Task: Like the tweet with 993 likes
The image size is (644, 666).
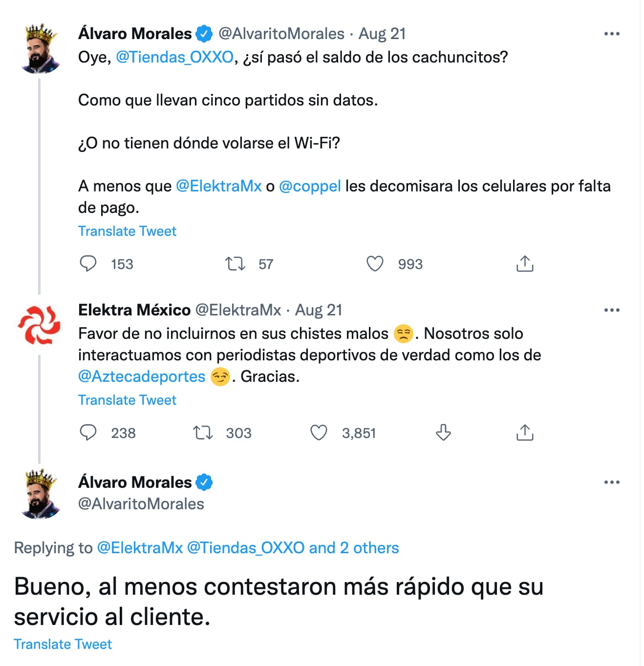Action: [375, 264]
